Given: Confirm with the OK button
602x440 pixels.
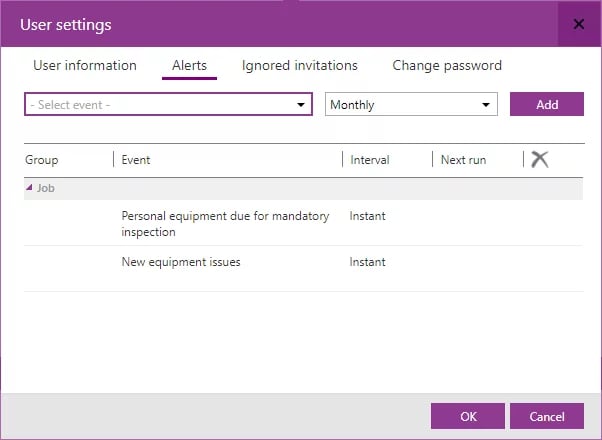Looking at the screenshot, I should [468, 416].
